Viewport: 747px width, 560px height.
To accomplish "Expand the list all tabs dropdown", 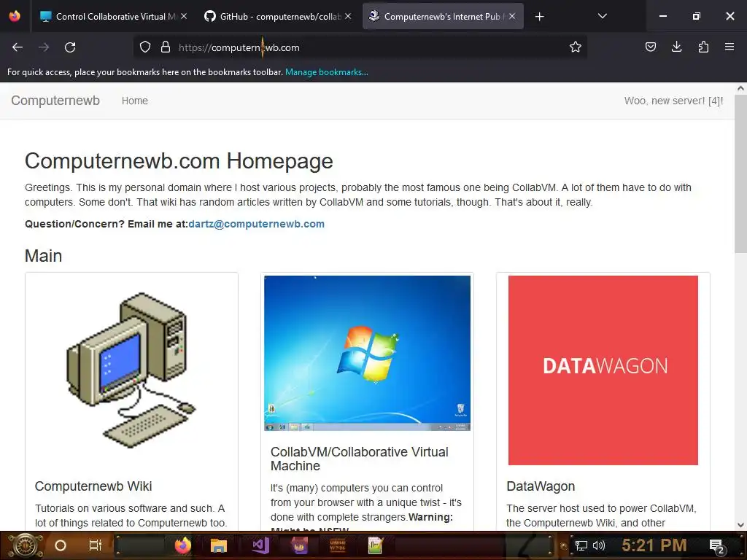I will (x=602, y=16).
